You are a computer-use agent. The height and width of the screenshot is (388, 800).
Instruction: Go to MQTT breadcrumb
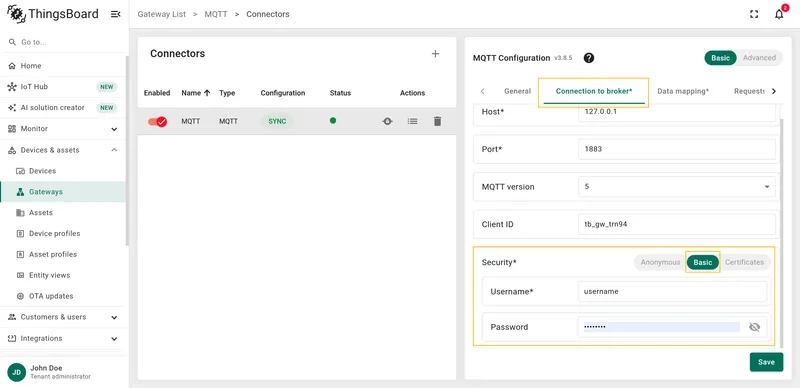pyautogui.click(x=216, y=14)
